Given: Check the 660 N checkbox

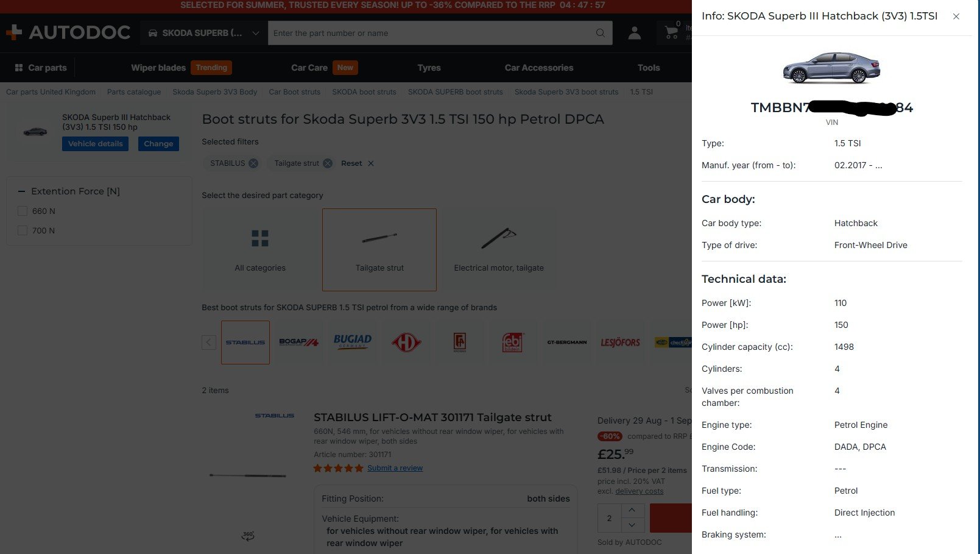Looking at the screenshot, I should [23, 211].
